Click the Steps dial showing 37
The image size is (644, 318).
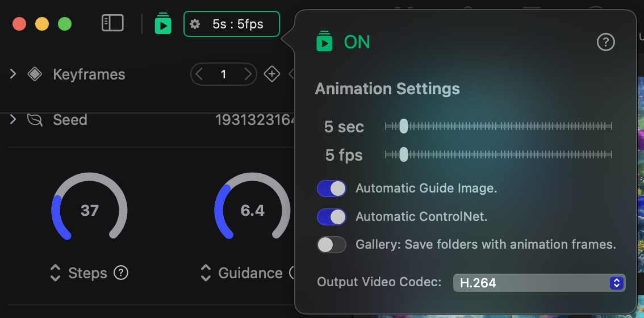point(89,211)
